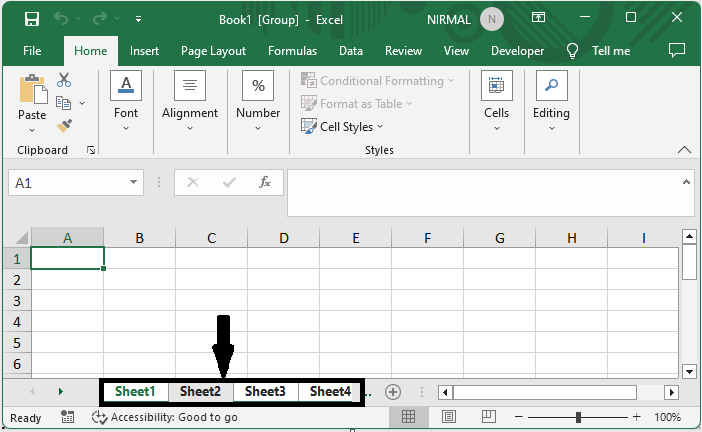Open the Cell Styles gallery
702x432 pixels.
[342, 127]
